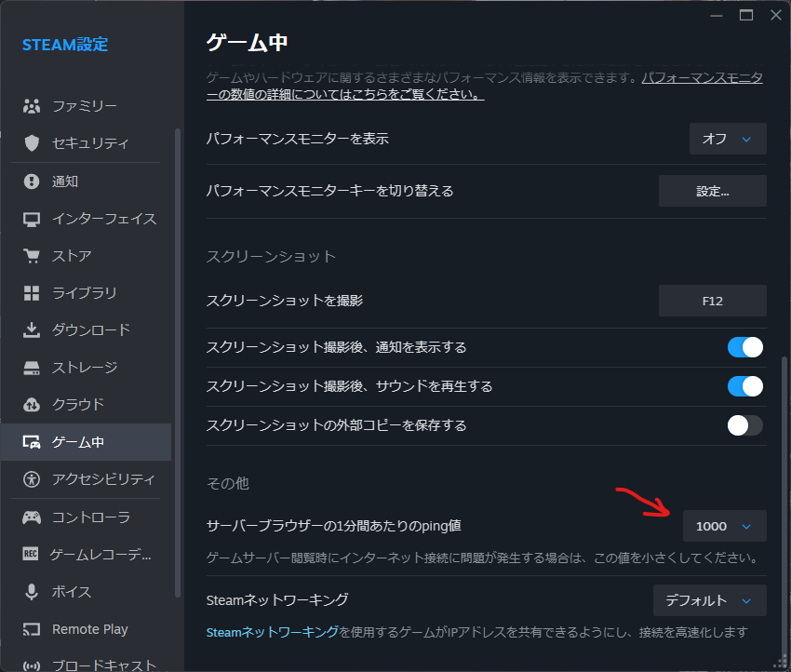Open コントローラ settings
Image resolution: width=791 pixels, height=672 pixels.
click(x=86, y=517)
